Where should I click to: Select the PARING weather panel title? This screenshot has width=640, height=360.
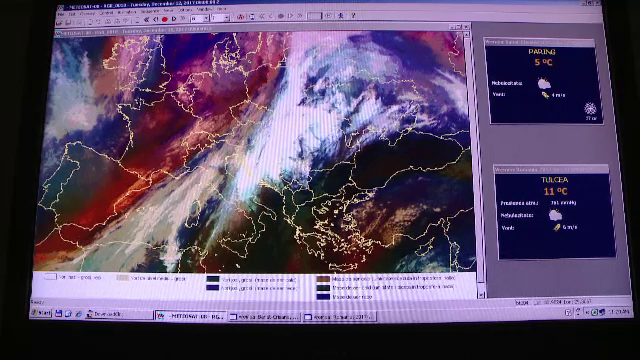click(542, 52)
